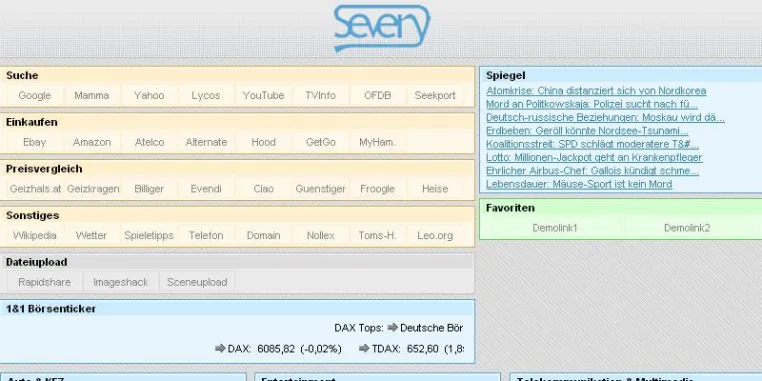The image size is (762, 381).
Task: Open the Alternate shop link
Action: pos(206,142)
